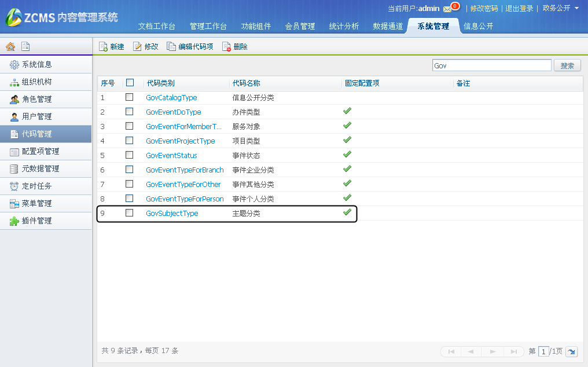Click the 修改密码 link
The width and height of the screenshot is (588, 367).
click(484, 8)
